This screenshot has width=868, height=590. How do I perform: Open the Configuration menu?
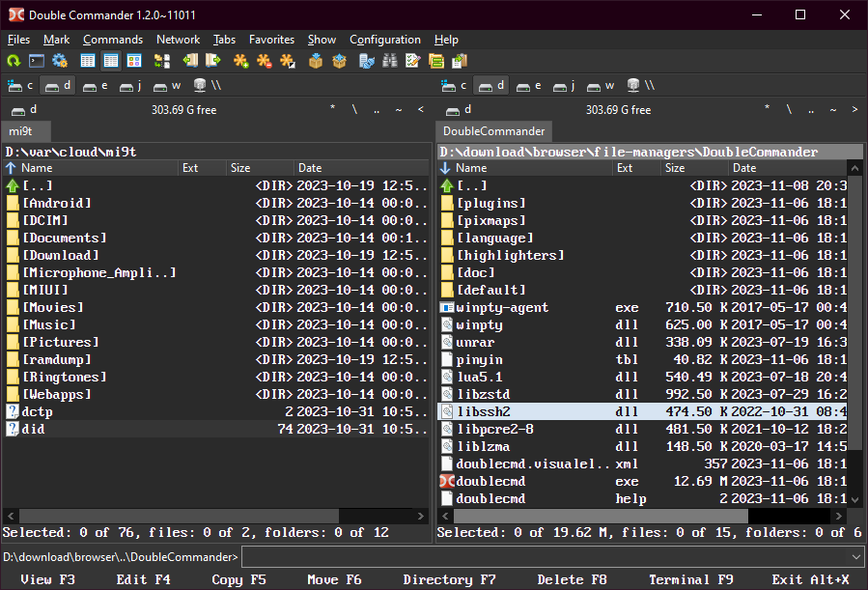click(x=384, y=40)
